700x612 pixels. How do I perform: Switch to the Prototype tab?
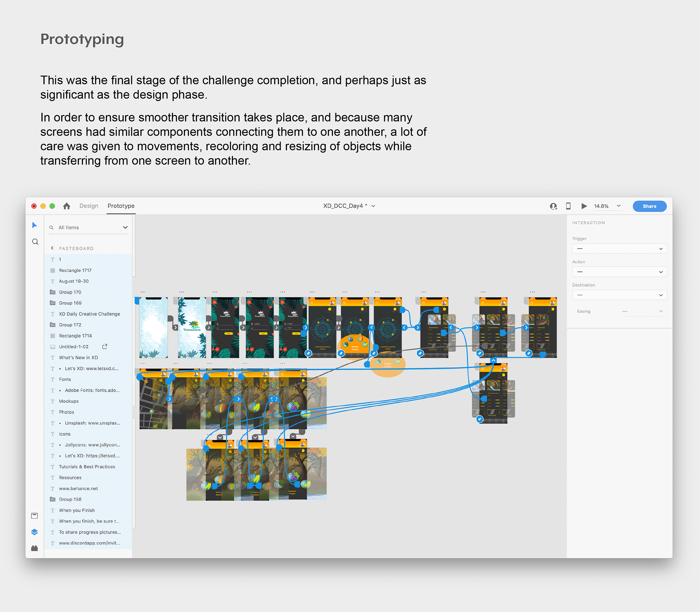(121, 206)
